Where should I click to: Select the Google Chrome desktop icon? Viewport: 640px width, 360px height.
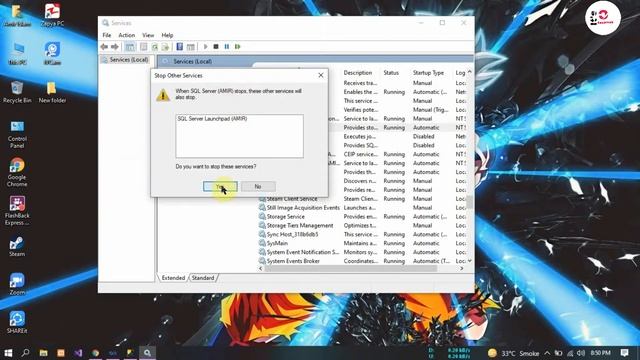[x=17, y=172]
